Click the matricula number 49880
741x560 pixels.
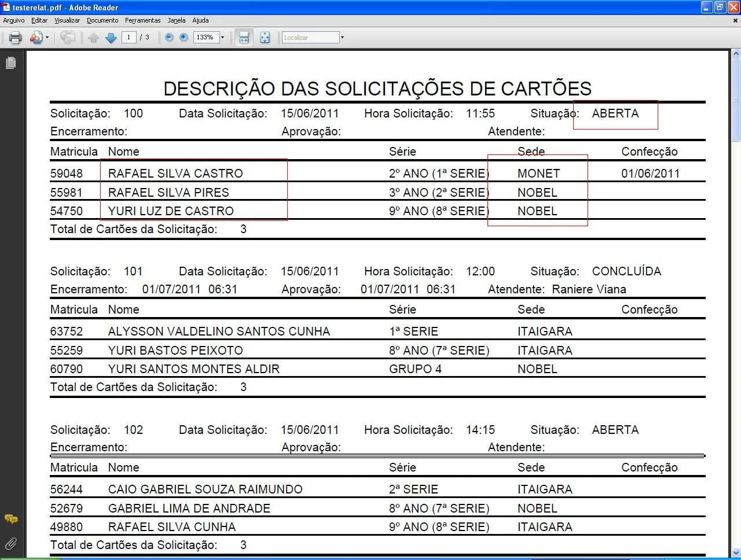[67, 527]
